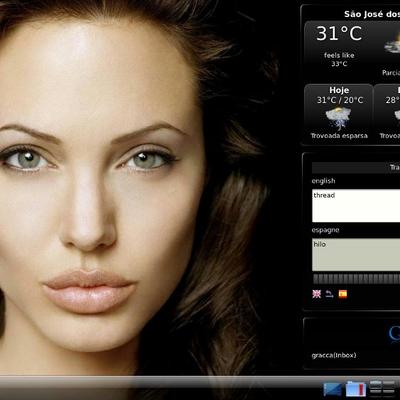Click the translator widget title bar
The height and width of the screenshot is (400, 400).
tap(356, 167)
